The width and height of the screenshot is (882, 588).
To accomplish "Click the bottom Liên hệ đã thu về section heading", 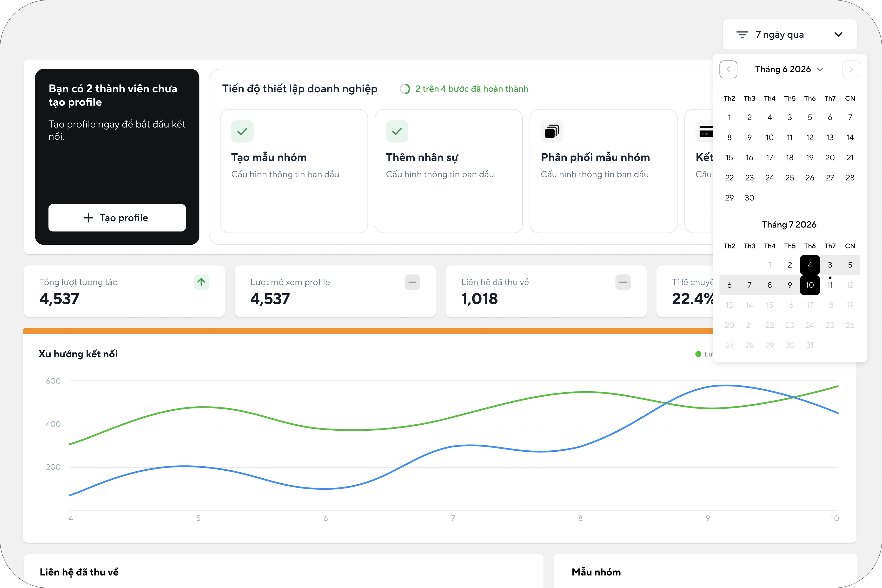I will point(79,572).
